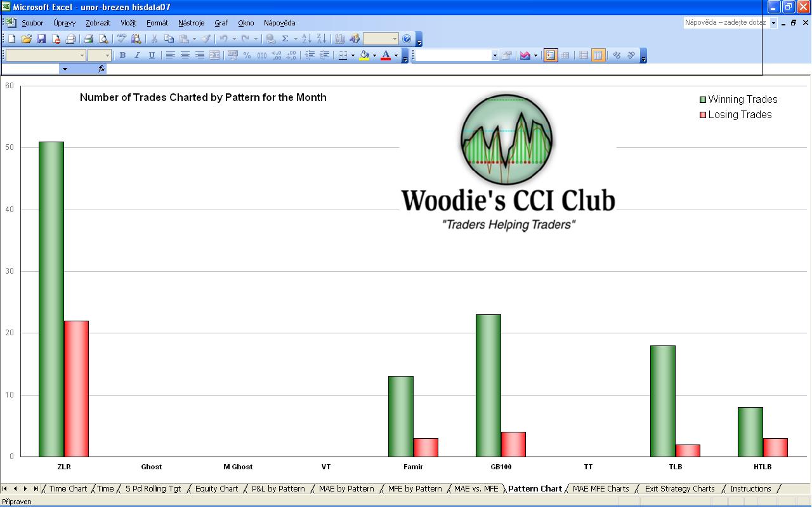Sort ascending with the A-Z icon

coord(307,39)
